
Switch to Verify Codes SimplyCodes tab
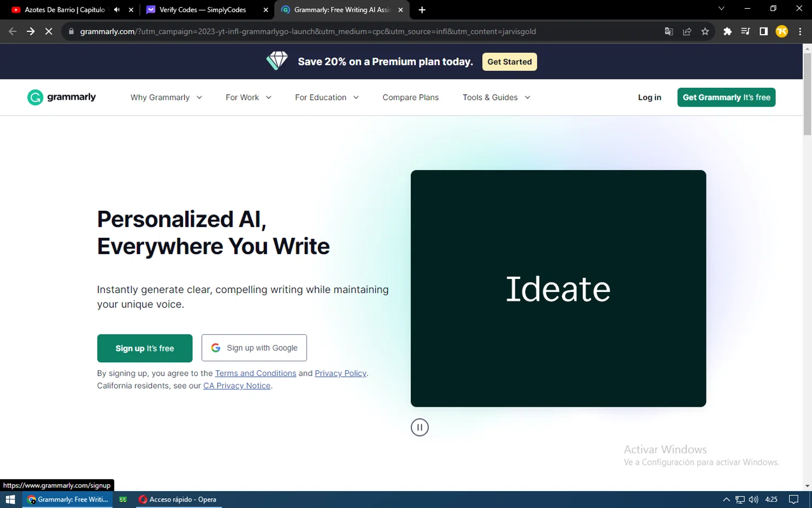(202, 10)
